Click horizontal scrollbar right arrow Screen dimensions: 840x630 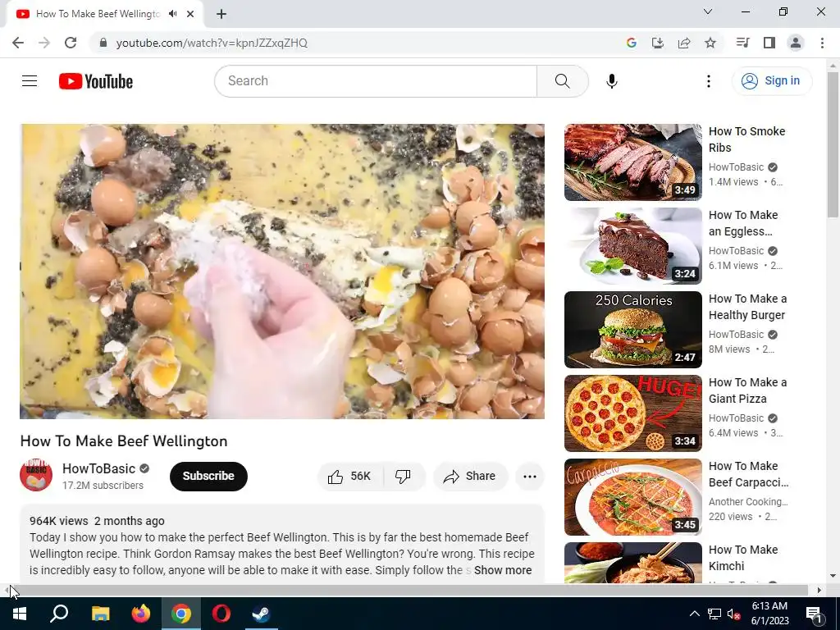point(819,591)
